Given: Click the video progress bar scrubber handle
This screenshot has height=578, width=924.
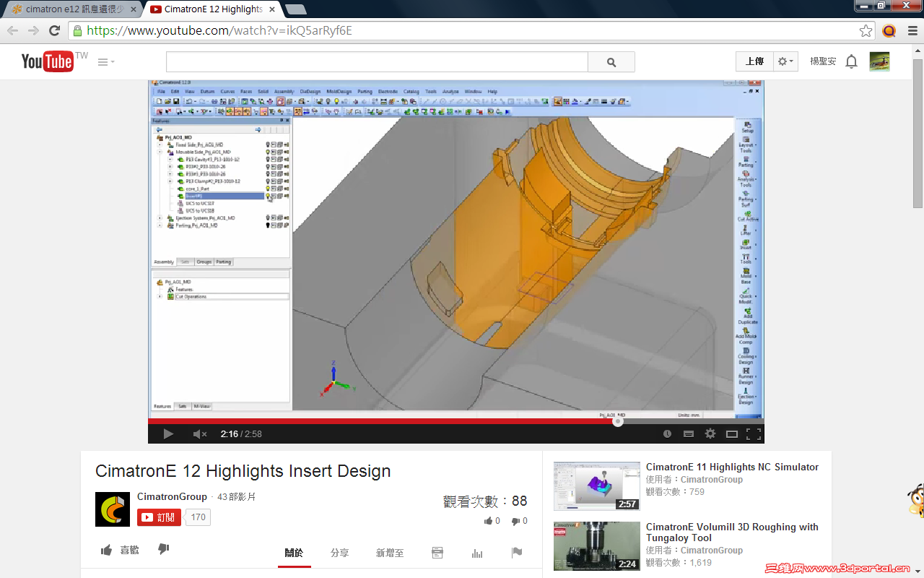Looking at the screenshot, I should tap(617, 421).
